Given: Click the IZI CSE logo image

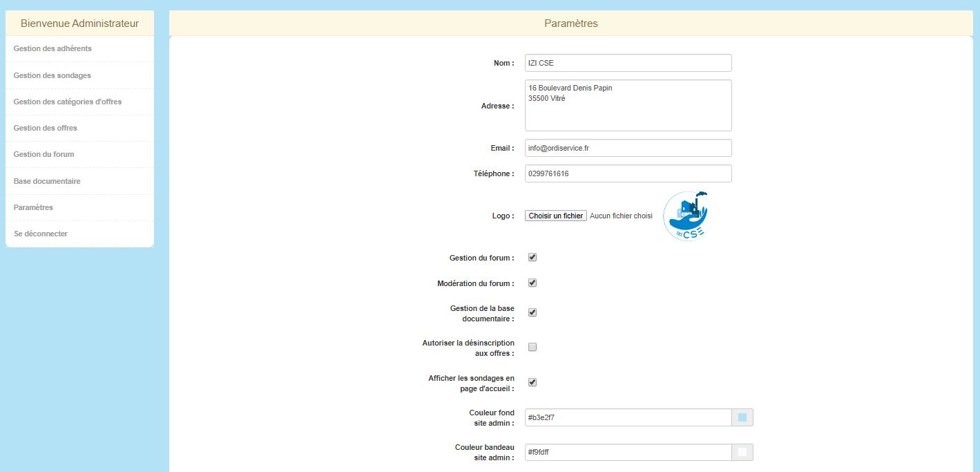Looking at the screenshot, I should coord(685,216).
